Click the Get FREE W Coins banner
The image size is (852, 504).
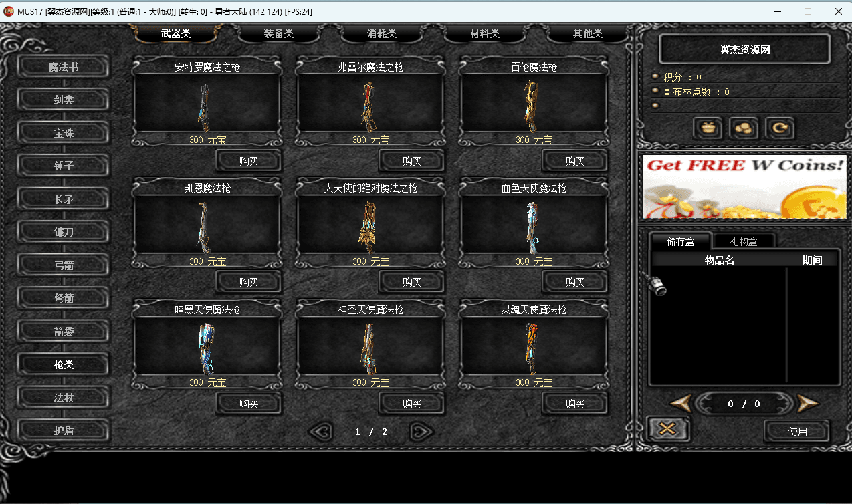tap(743, 186)
